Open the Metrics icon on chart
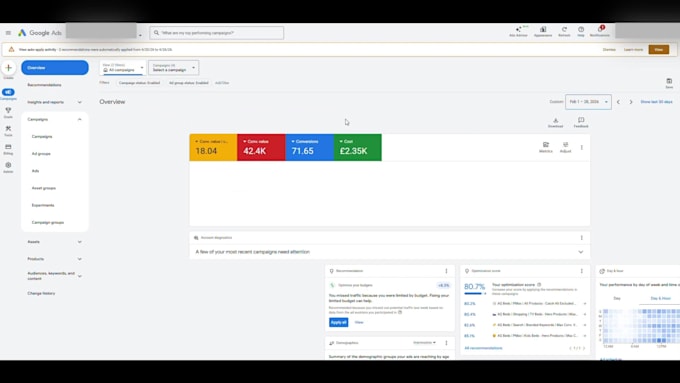The height and width of the screenshot is (383, 680). coord(546,145)
